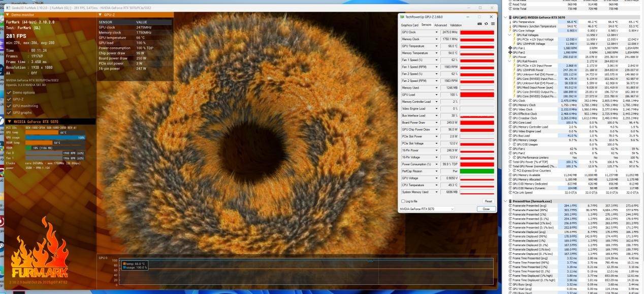Open the GPU-Z hamburger menu
This screenshot has width=644, height=294.
pos(492,24)
